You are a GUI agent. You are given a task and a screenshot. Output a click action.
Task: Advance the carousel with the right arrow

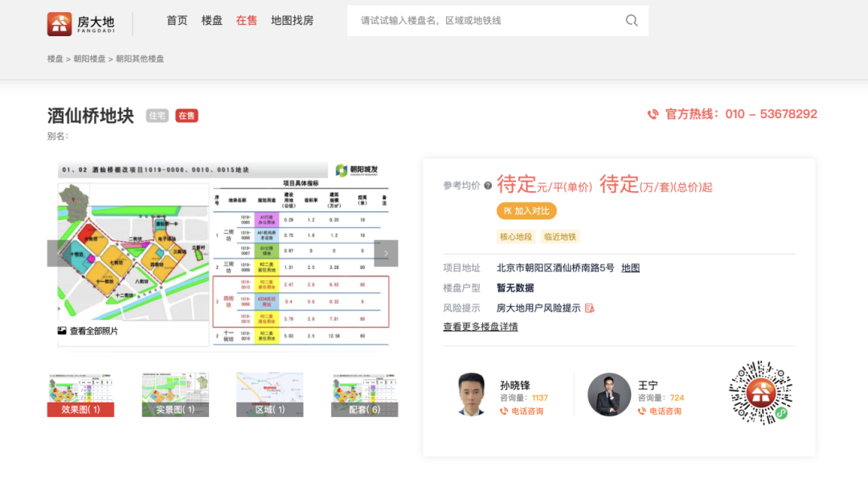385,252
